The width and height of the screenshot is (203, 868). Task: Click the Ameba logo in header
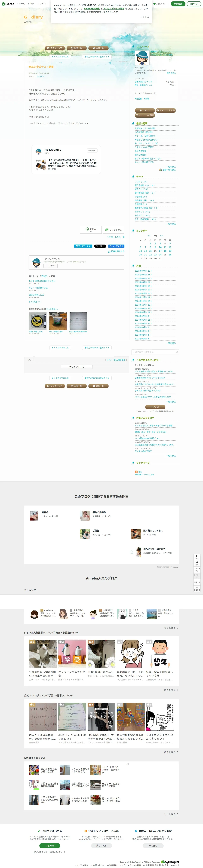coord(8,4)
